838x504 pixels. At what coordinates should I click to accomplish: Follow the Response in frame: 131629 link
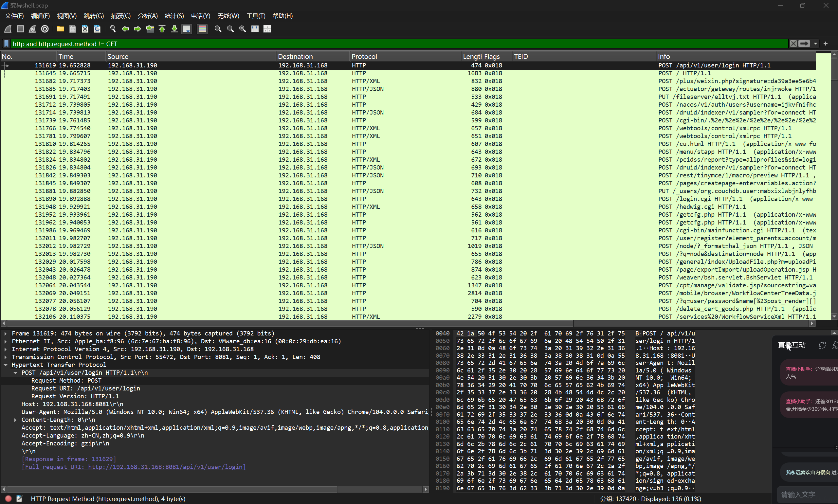click(x=69, y=459)
